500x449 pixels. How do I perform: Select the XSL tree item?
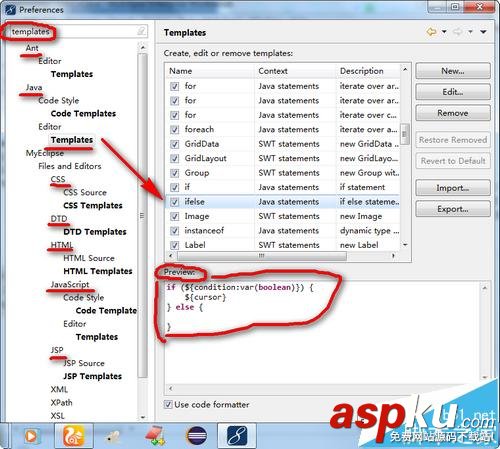point(57,416)
